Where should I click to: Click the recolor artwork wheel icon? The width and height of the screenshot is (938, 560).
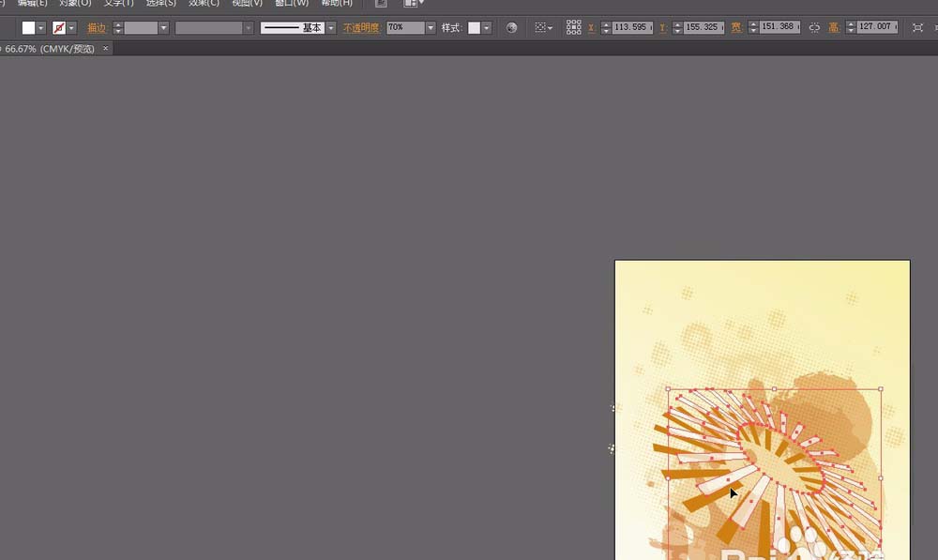(511, 27)
